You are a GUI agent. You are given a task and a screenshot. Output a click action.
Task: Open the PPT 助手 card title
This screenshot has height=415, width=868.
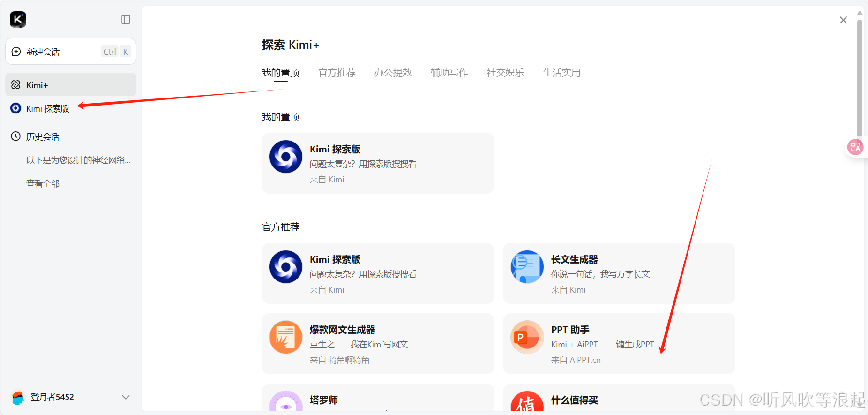click(x=570, y=330)
